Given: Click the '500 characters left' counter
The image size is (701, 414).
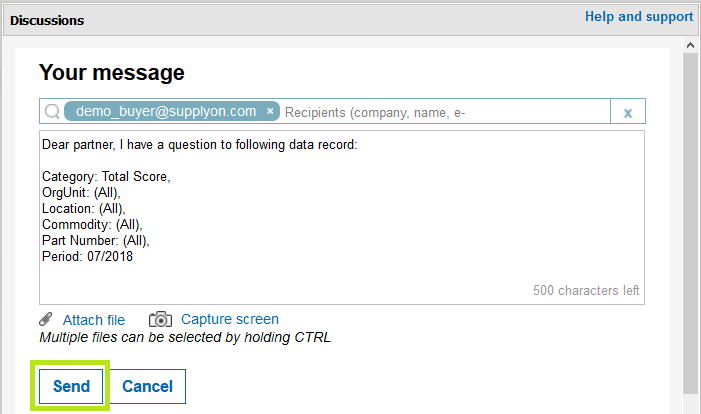Looking at the screenshot, I should click(586, 291).
